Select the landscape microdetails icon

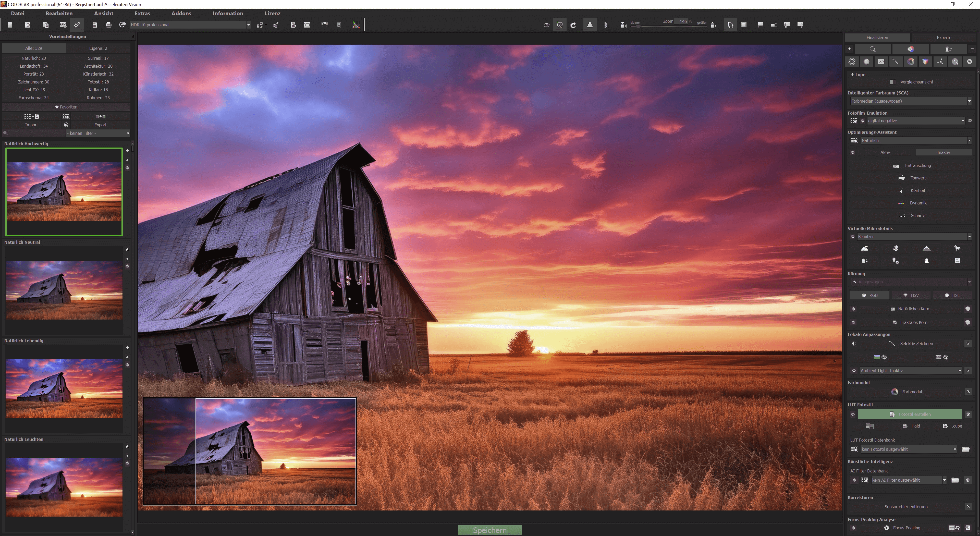864,248
